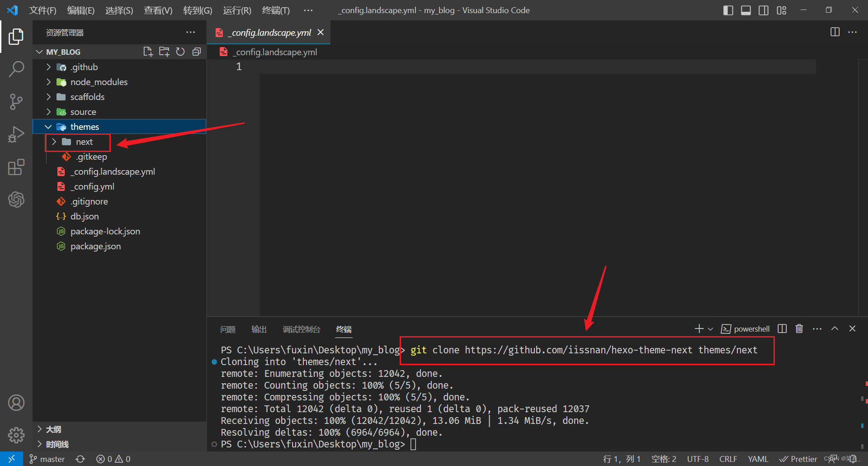Screen dimensions: 868x466
Task: Open the Explorer view in activity bar
Action: coord(16,37)
